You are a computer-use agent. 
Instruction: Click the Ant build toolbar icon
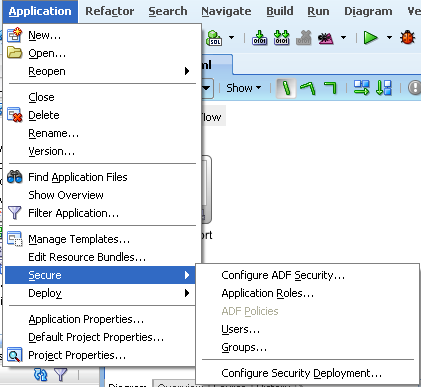coord(326,38)
